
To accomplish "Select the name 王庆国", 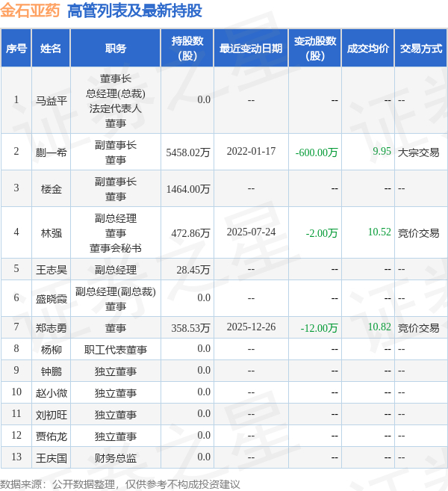I will pos(52,458).
